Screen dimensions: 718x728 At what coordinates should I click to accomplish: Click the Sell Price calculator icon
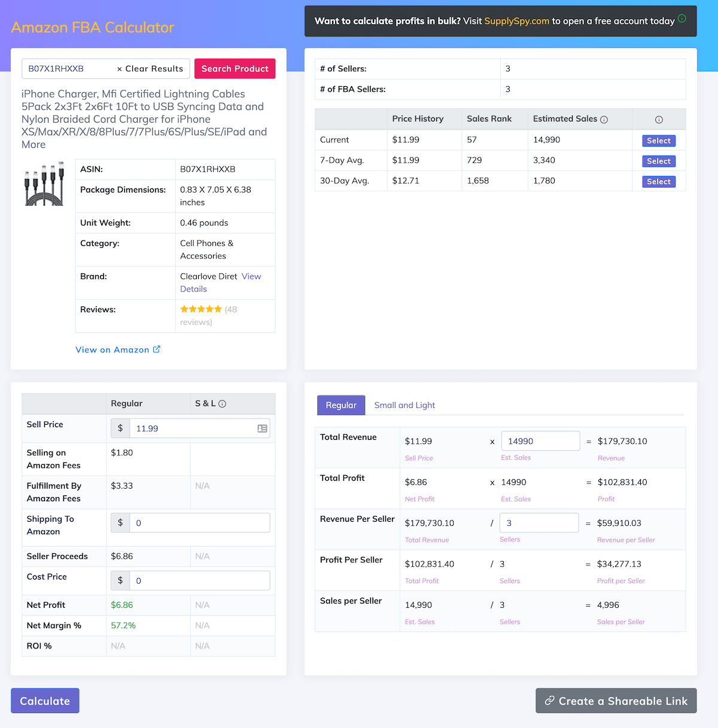[262, 428]
